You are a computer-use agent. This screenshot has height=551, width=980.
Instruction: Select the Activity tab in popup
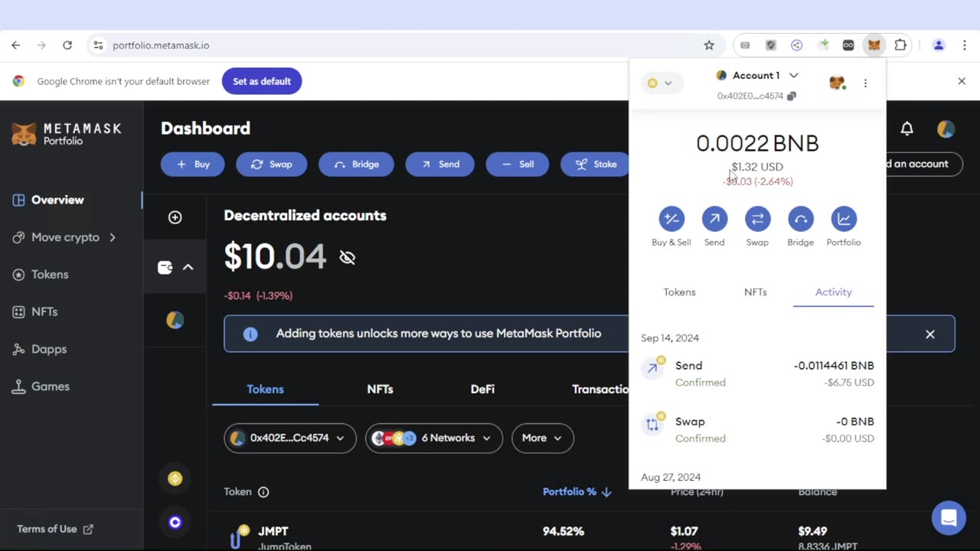(x=834, y=292)
